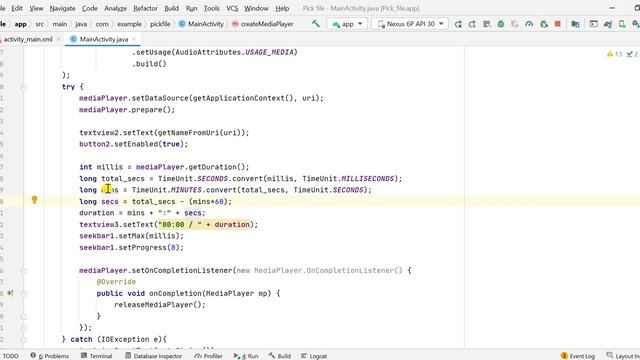Open the Build menu
Image resolution: width=640 pixels, height=360 pixels.
[x=171, y=8]
